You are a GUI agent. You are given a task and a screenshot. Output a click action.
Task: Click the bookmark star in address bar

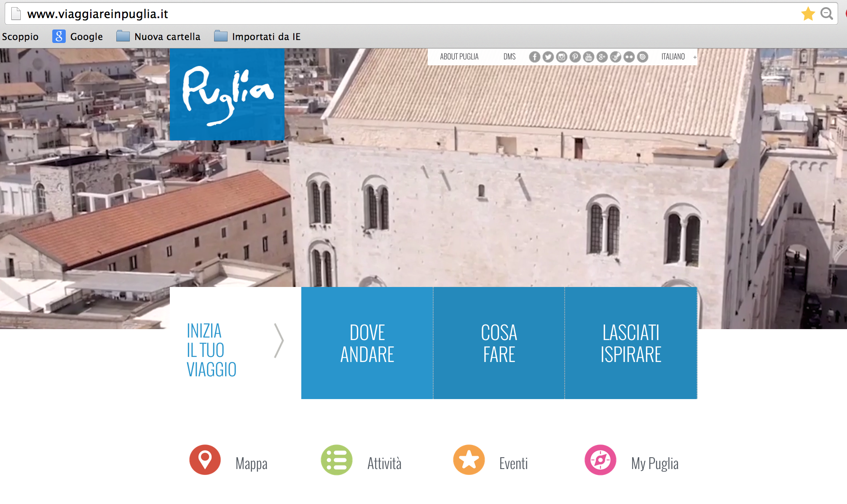(x=807, y=14)
